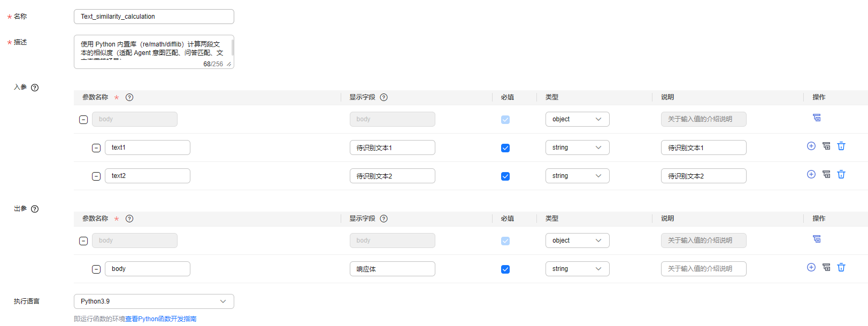Collapse the text2 parameter row
The image size is (868, 326).
(96, 176)
